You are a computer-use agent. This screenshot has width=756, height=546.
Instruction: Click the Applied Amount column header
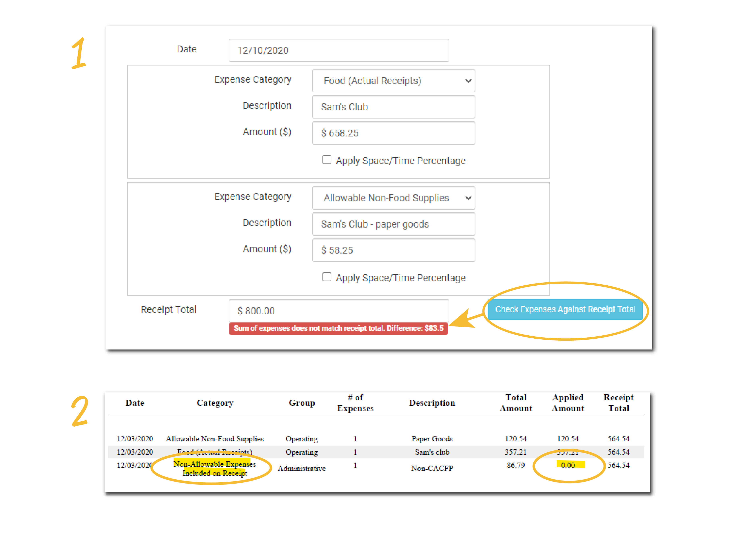[568, 403]
